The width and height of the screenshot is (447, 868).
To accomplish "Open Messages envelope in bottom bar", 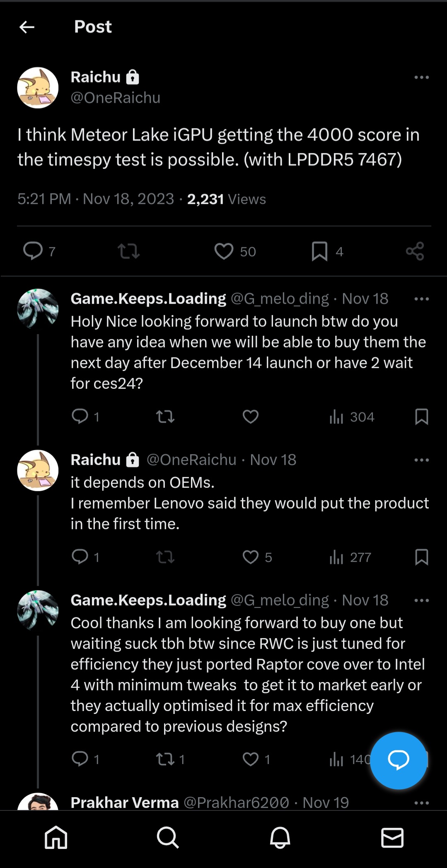I will [x=392, y=838].
